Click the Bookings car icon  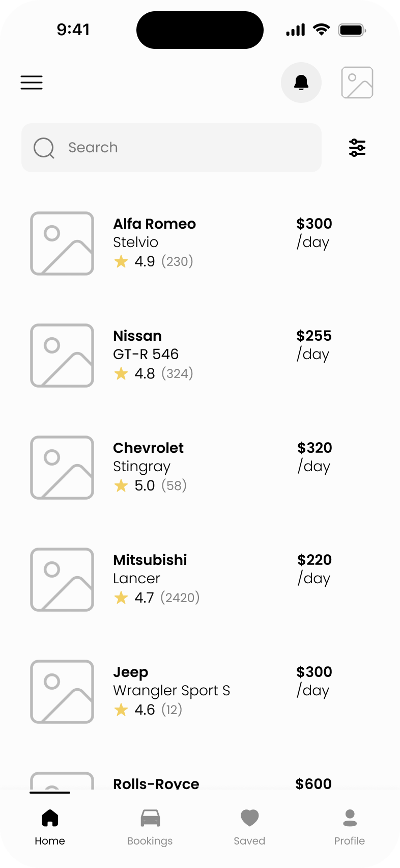pyautogui.click(x=150, y=818)
